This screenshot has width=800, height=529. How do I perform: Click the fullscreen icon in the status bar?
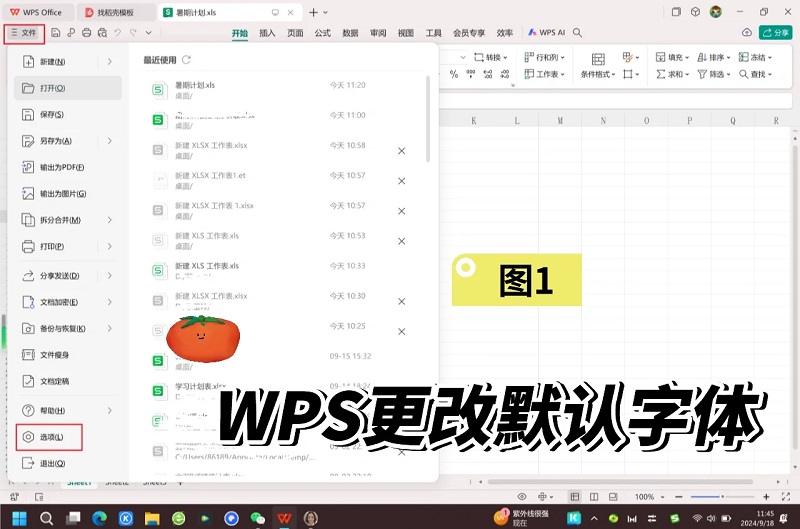786,496
